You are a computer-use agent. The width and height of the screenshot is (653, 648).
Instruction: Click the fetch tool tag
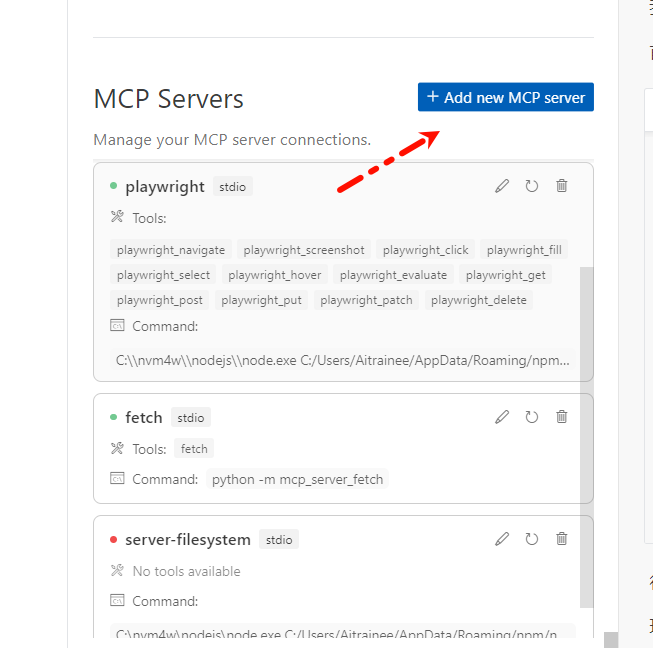pos(194,449)
